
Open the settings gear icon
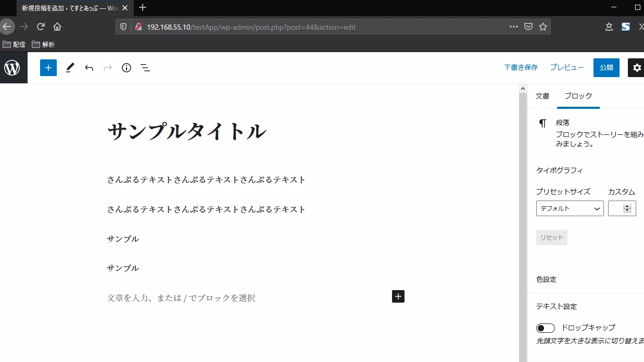(x=637, y=68)
